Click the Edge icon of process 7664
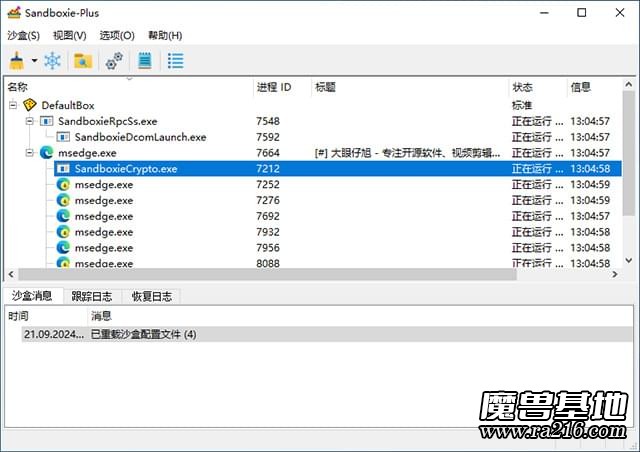 pos(46,153)
